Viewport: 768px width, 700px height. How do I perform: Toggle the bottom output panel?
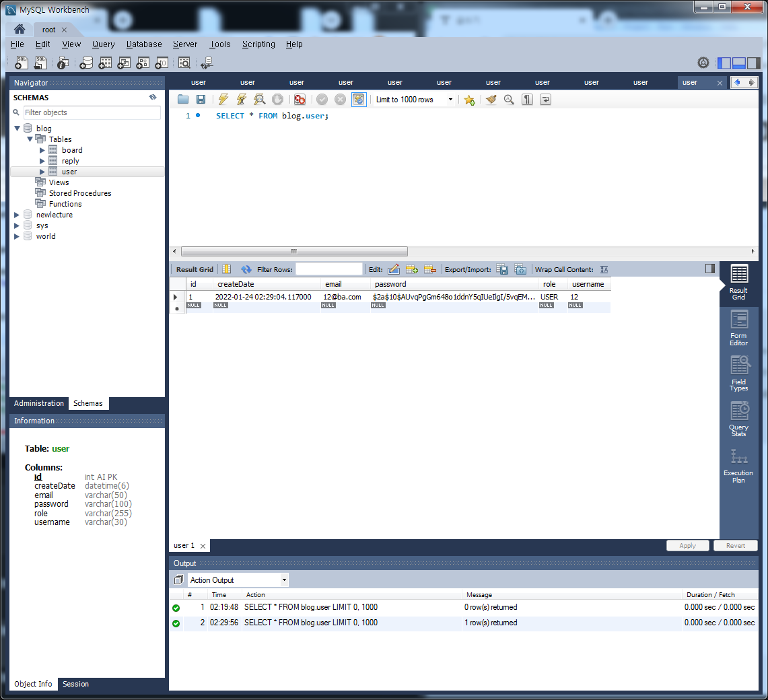point(739,63)
